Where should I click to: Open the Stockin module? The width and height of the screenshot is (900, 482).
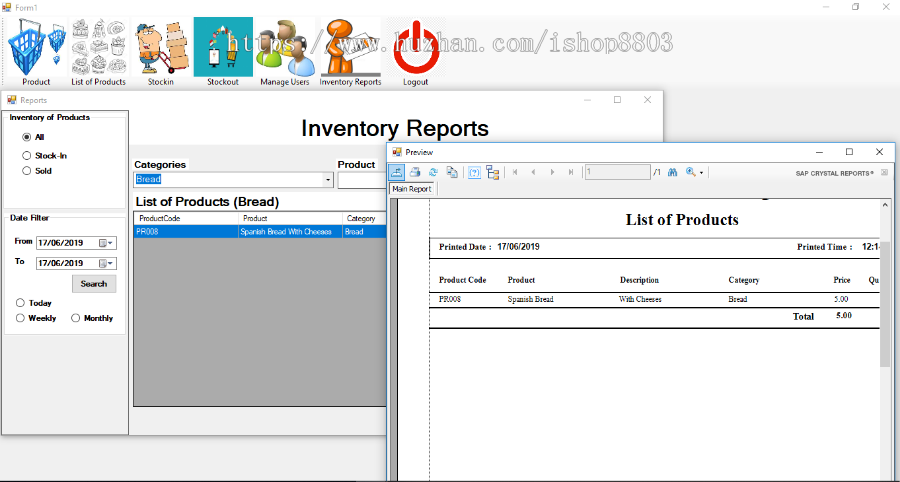pyautogui.click(x=161, y=53)
